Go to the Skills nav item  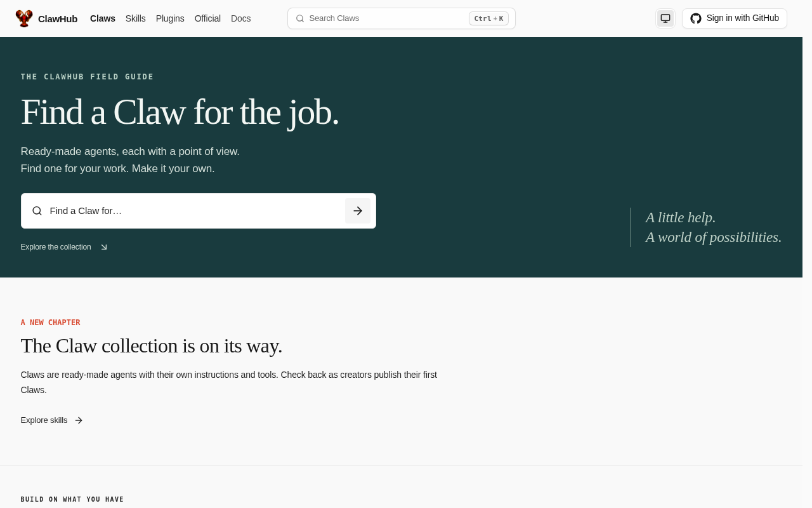[x=136, y=18]
